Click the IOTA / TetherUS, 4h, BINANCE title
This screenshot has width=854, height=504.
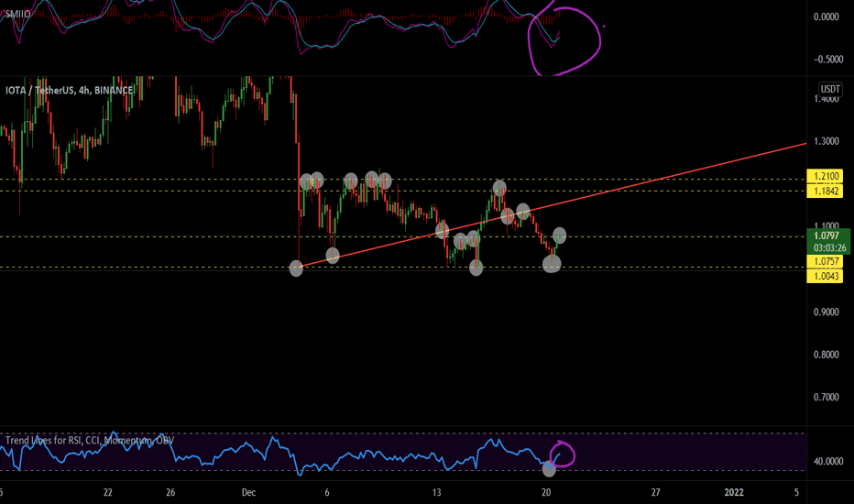tap(69, 91)
